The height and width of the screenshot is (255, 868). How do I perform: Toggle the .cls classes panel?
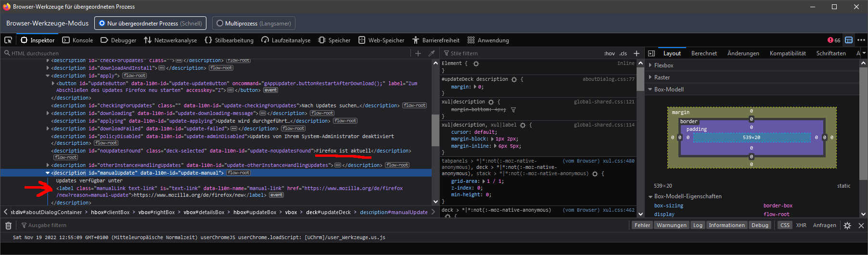623,53
